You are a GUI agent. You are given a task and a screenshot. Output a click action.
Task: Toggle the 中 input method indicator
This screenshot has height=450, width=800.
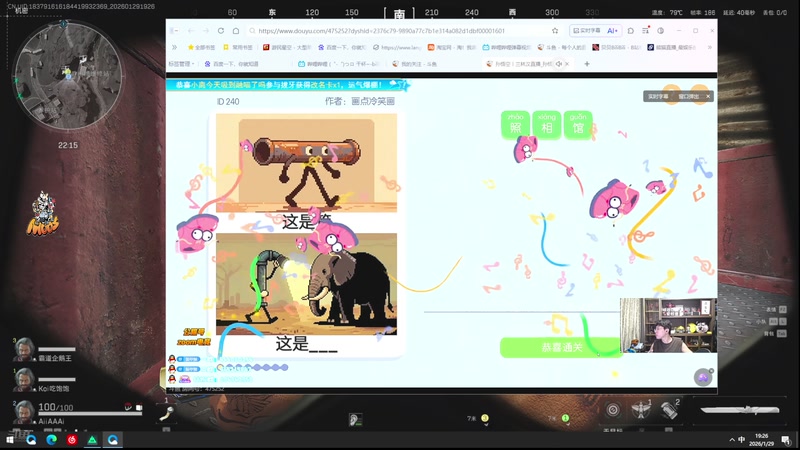point(742,439)
